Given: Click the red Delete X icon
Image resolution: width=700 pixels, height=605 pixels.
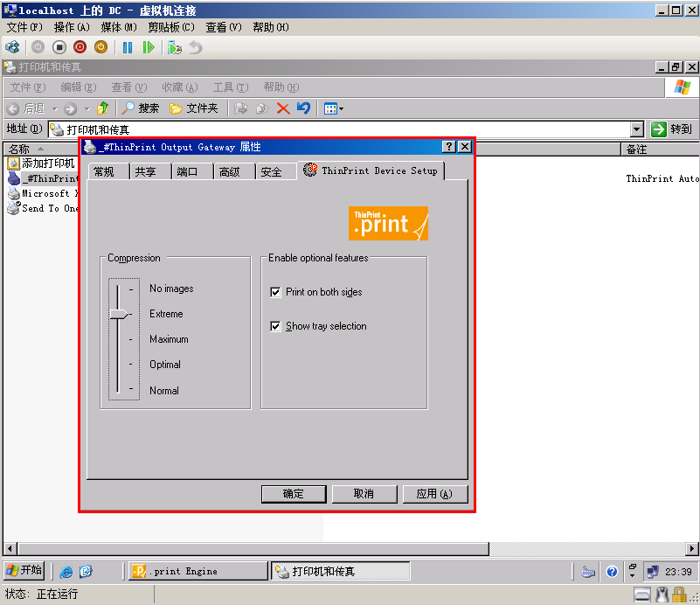Looking at the screenshot, I should click(283, 108).
